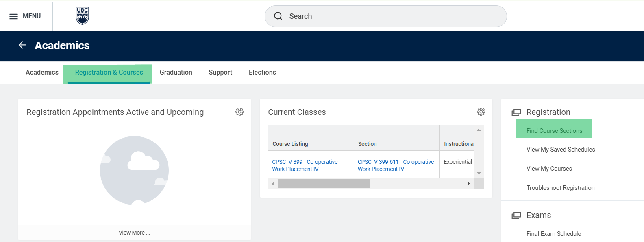Click the horizontal scrollbar thumb
This screenshot has width=644, height=242.
pos(324,184)
